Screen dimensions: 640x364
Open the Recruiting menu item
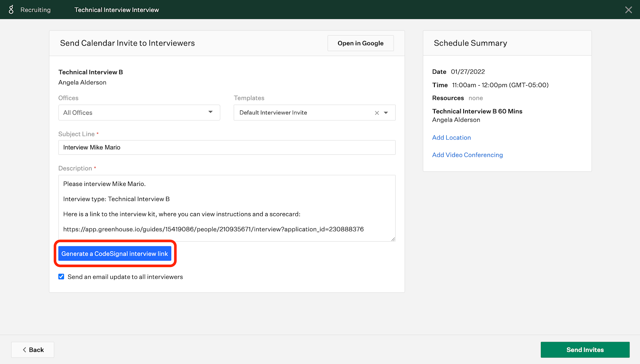click(x=36, y=10)
